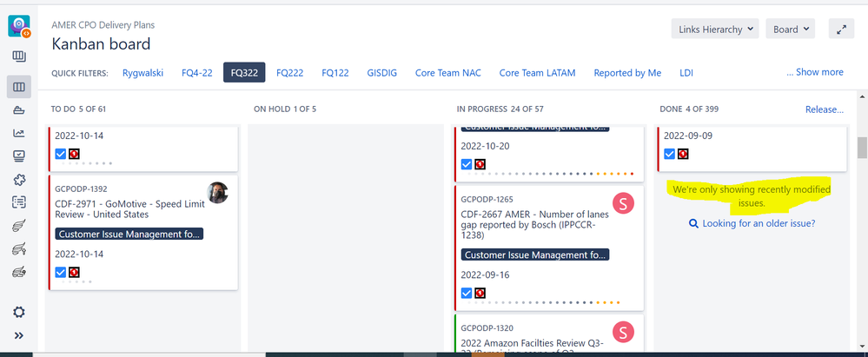The height and width of the screenshot is (357, 868).
Task: Click the wing icon with up arrow
Action: pyautogui.click(x=19, y=249)
